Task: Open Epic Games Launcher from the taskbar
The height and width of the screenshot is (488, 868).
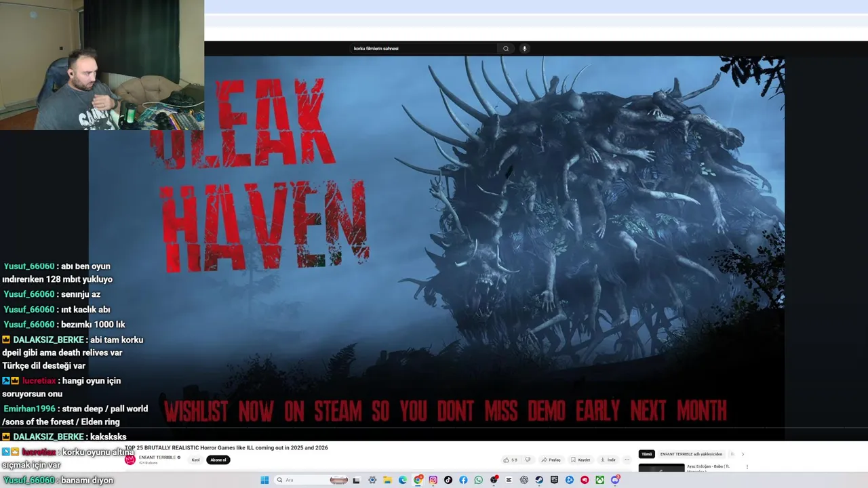Action: (554, 480)
